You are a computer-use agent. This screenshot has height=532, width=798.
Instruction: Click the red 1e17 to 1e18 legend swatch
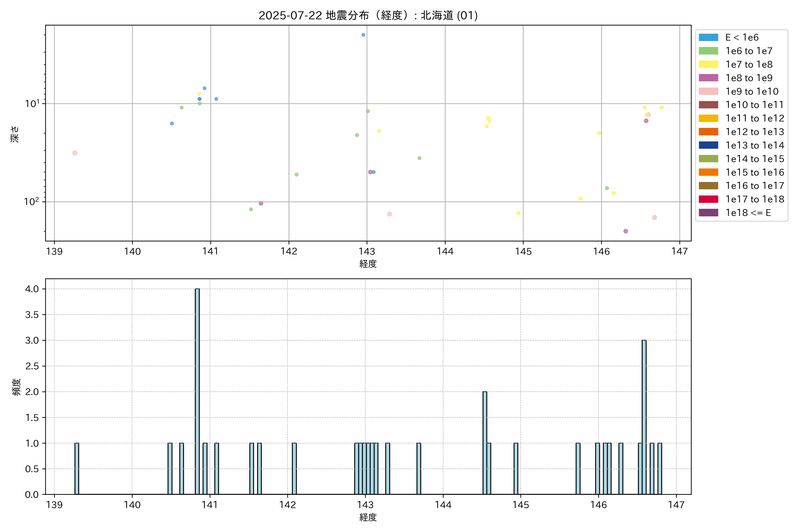[x=708, y=199]
